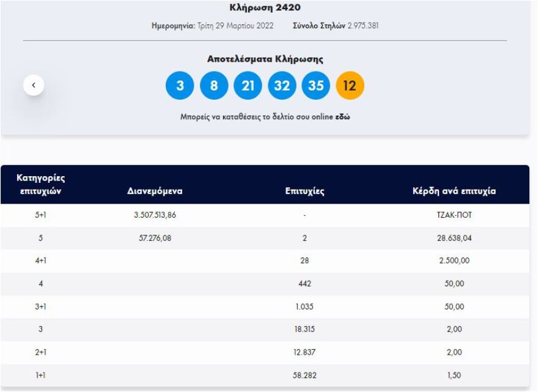Click the Κλήρωση 2420 title

pos(265,8)
